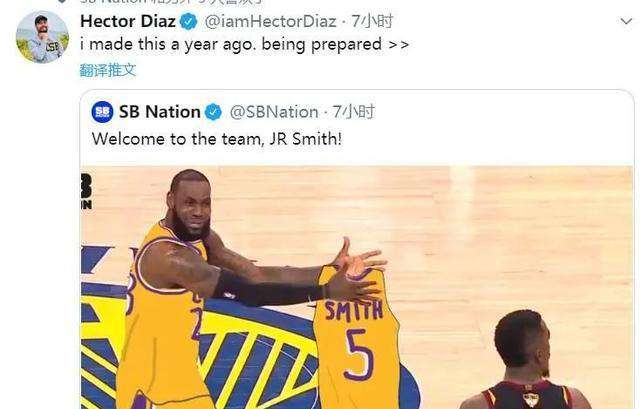Click the 'i made this a year ago' tweet text
This screenshot has width=640, height=409.
tap(244, 44)
